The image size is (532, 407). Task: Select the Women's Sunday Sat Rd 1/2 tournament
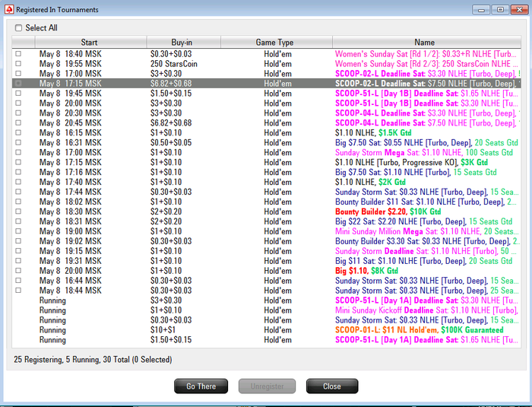coord(266,54)
